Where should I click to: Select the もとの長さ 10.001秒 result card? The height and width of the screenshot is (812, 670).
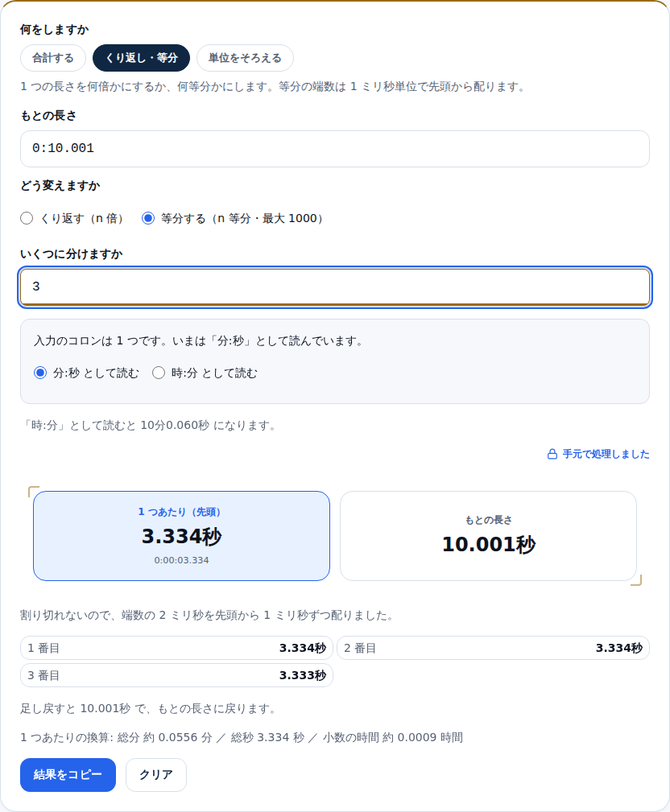click(488, 536)
